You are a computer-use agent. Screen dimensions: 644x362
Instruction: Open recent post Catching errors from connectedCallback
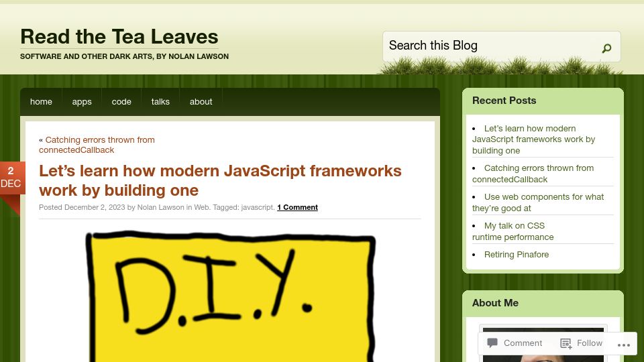(x=533, y=174)
